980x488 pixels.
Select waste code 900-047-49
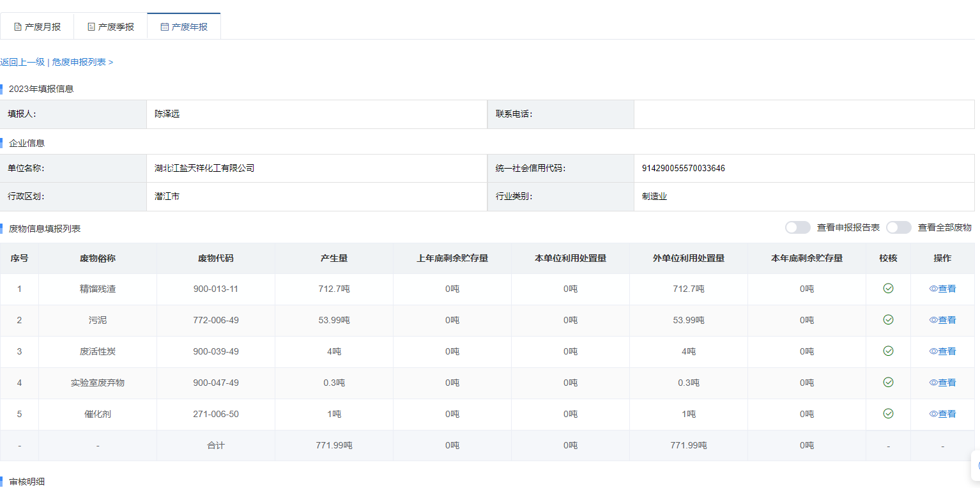click(216, 383)
